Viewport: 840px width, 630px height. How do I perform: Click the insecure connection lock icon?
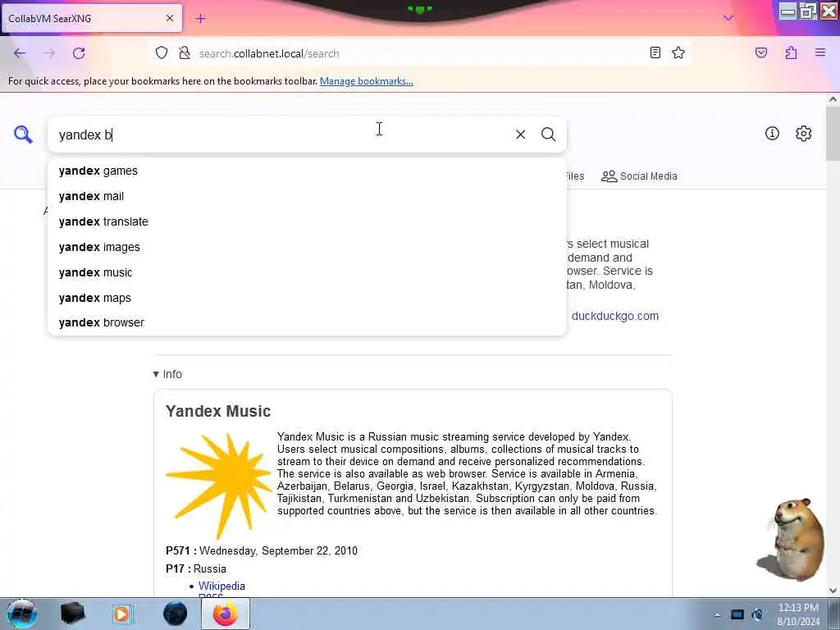coord(185,53)
